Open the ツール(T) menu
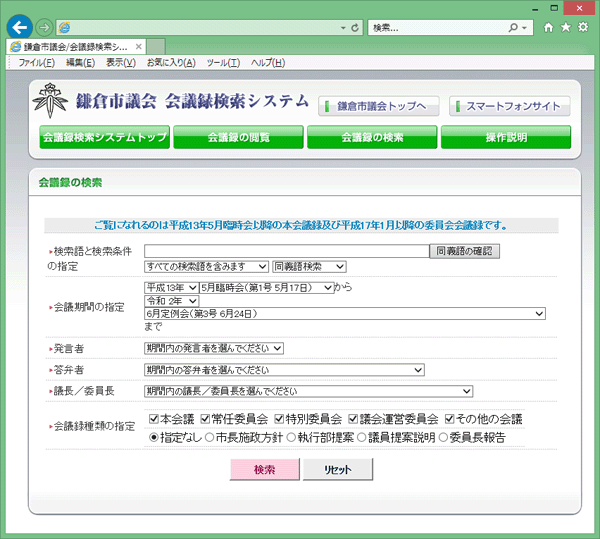The height and width of the screenshot is (539, 600). point(223,62)
